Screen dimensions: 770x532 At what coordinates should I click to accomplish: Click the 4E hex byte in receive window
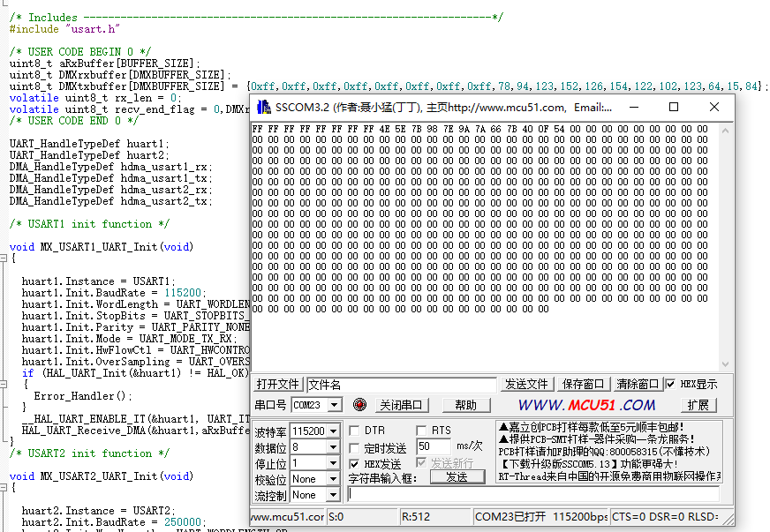pyautogui.click(x=384, y=129)
